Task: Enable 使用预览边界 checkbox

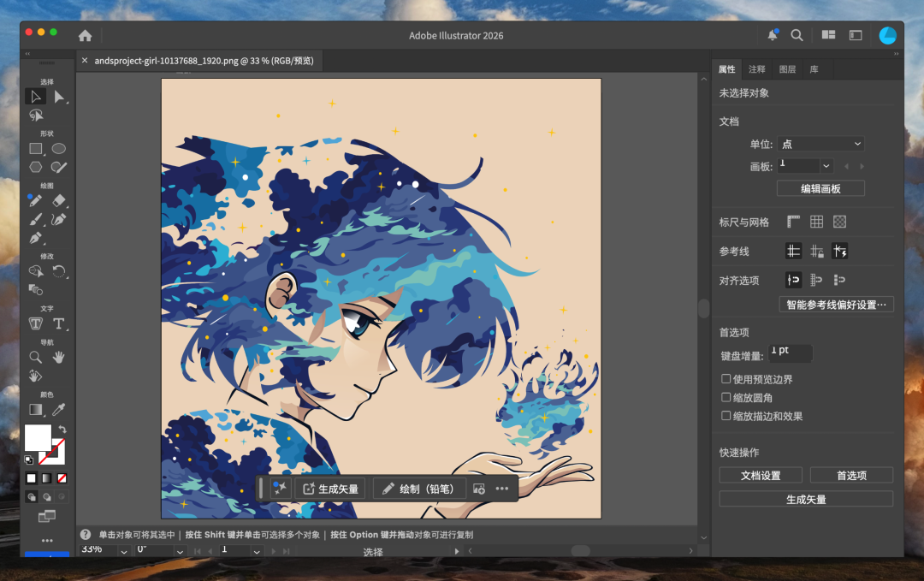Action: tap(726, 379)
